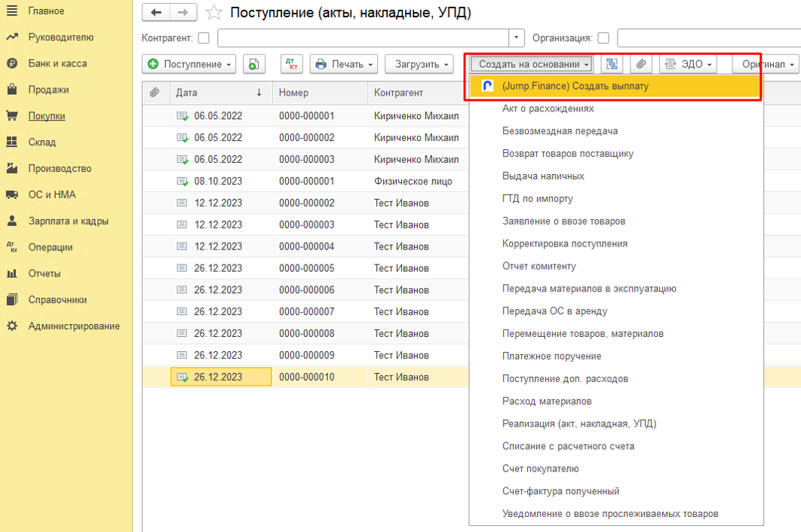
Task: Click the copy document icon button
Action: (253, 65)
